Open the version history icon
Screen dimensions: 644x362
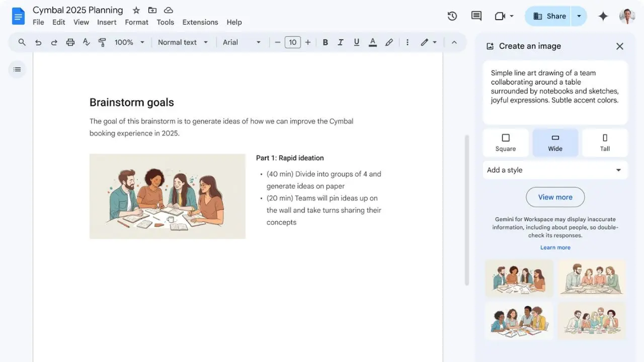tap(452, 16)
